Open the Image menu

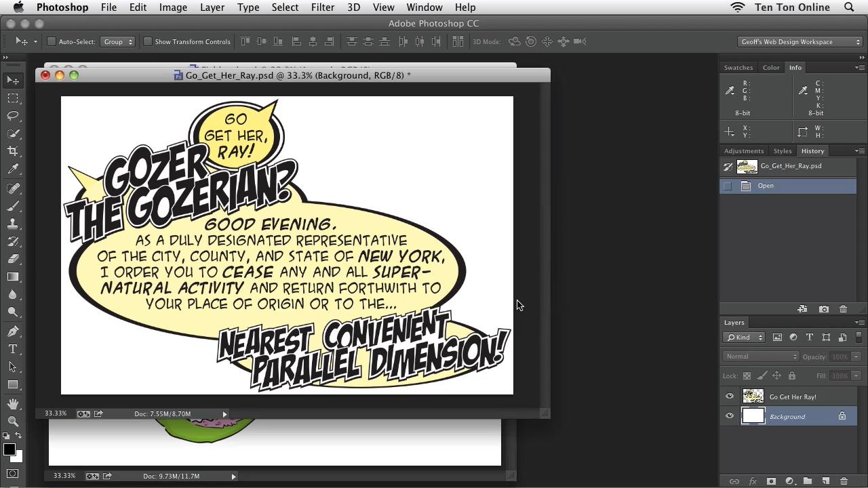173,7
